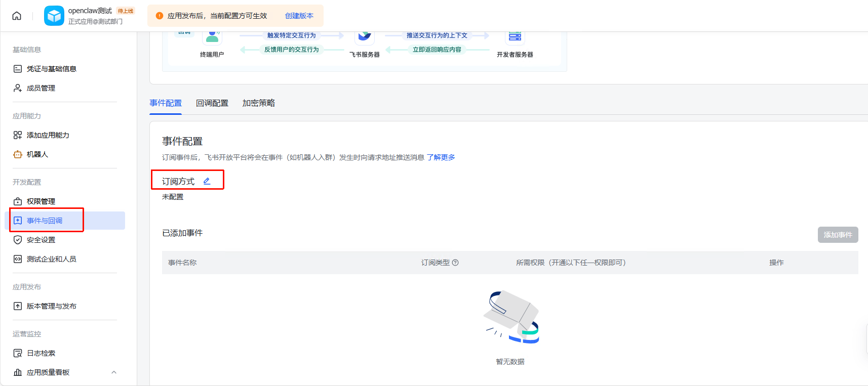
Task: Click the pencil edit icon beside 订阅方式
Action: 207,181
